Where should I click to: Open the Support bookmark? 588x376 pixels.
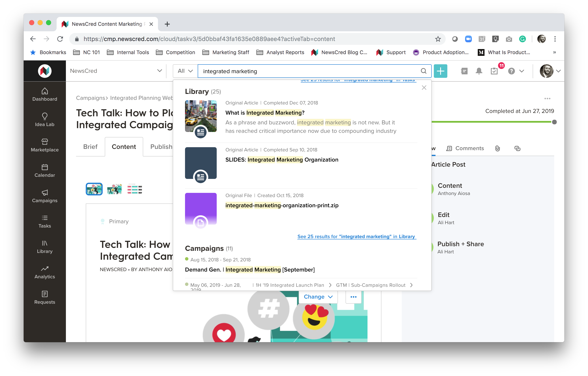(391, 52)
